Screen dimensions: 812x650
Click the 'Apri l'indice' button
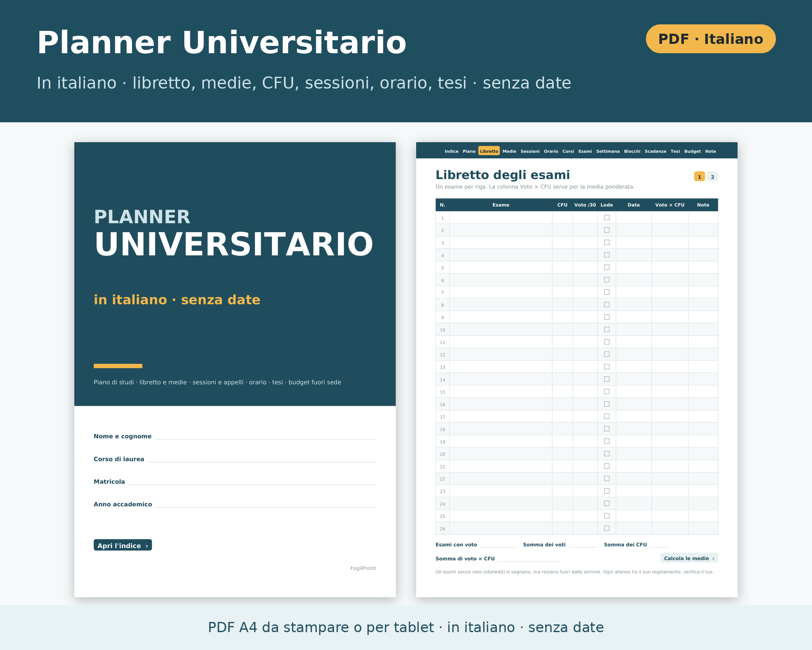(123, 545)
